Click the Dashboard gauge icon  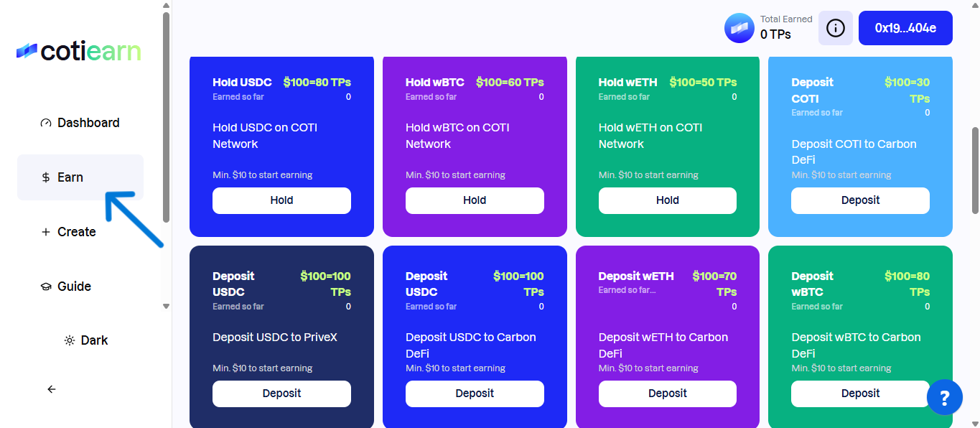(x=46, y=123)
